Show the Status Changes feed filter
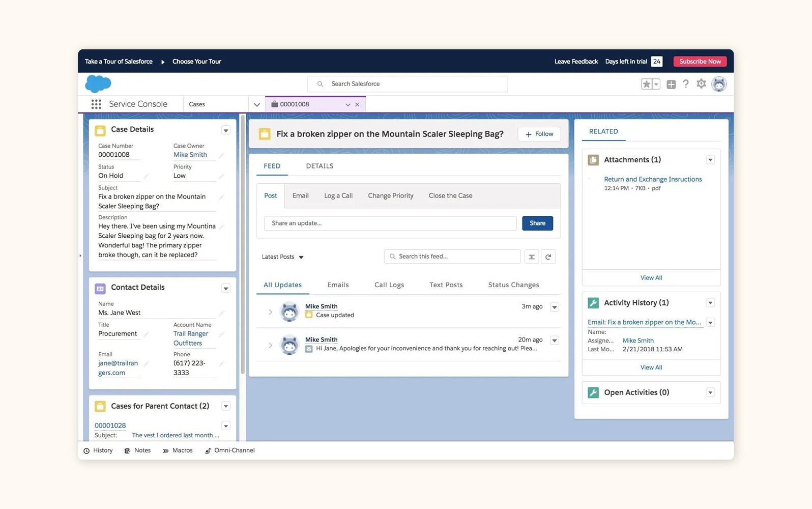Image resolution: width=812 pixels, height=509 pixels. pyautogui.click(x=513, y=285)
